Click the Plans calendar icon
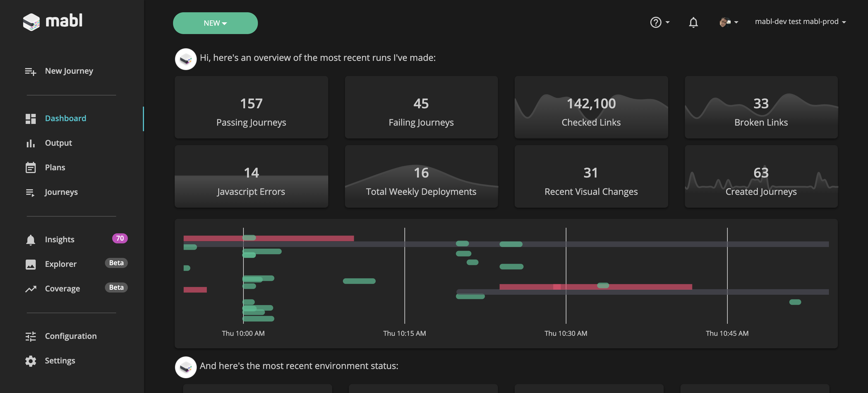 tap(30, 167)
